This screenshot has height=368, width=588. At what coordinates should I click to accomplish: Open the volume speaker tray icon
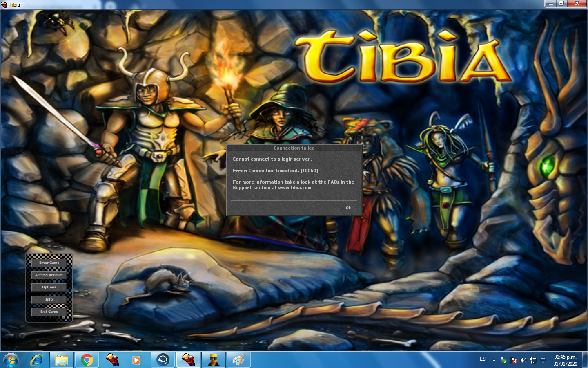523,360
